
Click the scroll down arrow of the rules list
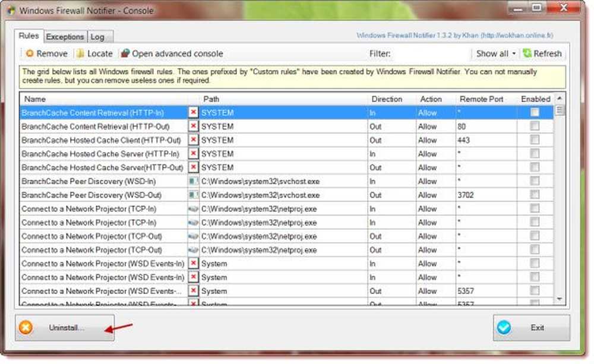560,299
